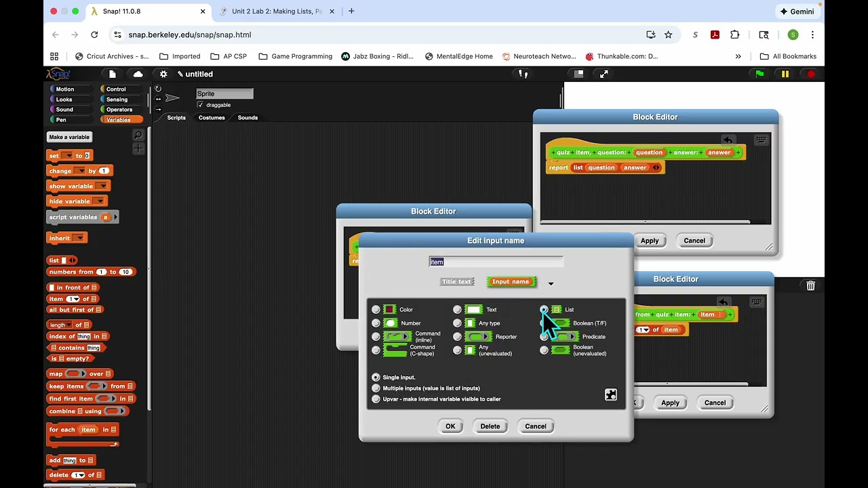Click the palette search magnifier icon
The image size is (868, 488).
138,136
